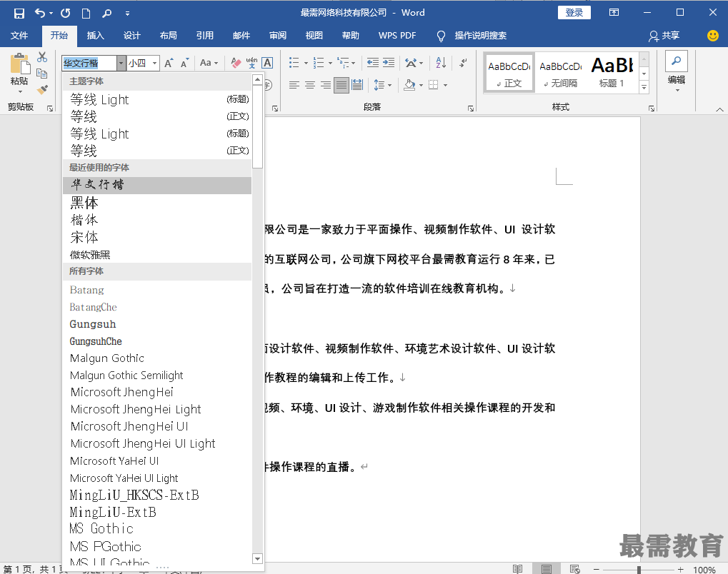Viewport: 728px width, 574px height.
Task: Increase the paragraph indent
Action: (x=389, y=63)
